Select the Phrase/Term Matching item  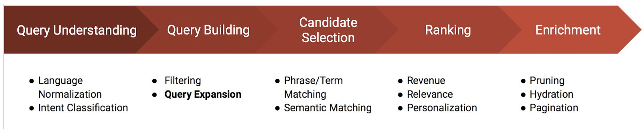point(313,87)
